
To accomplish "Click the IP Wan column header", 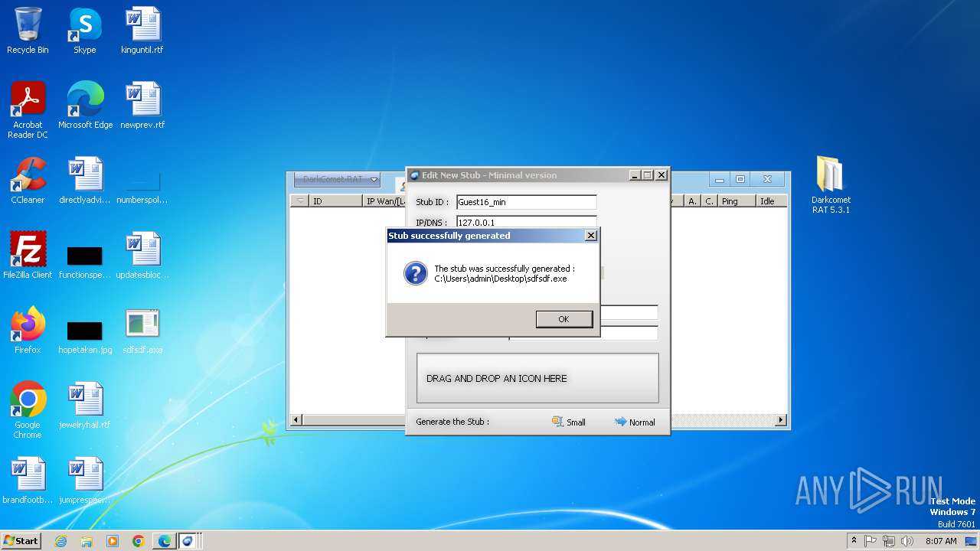I will [384, 201].
